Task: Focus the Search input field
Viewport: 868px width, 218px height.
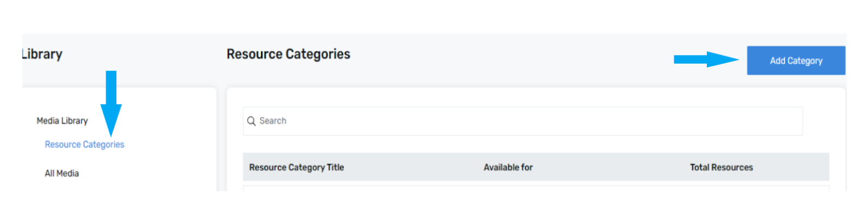Action: [522, 121]
